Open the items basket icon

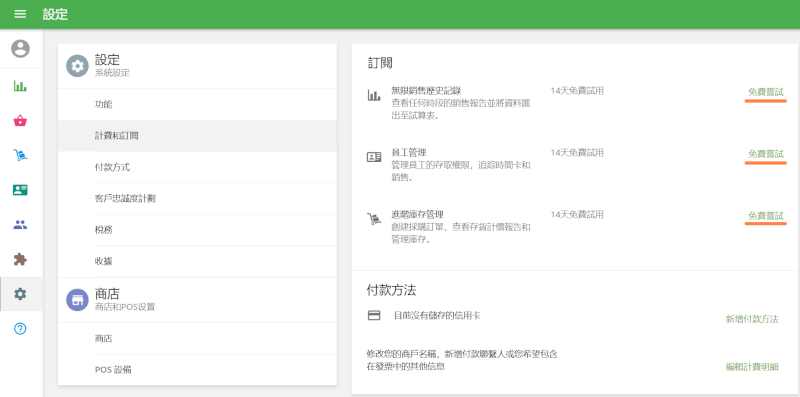coord(20,121)
